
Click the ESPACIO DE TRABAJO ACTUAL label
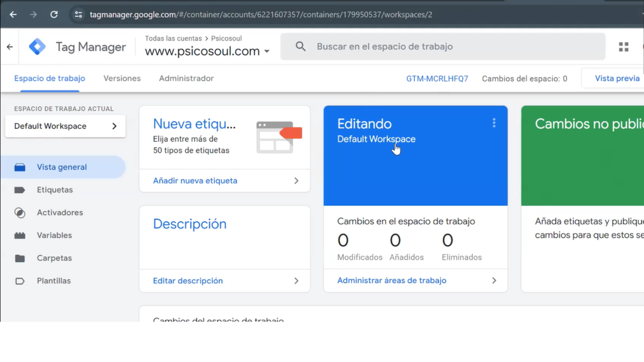(x=64, y=109)
